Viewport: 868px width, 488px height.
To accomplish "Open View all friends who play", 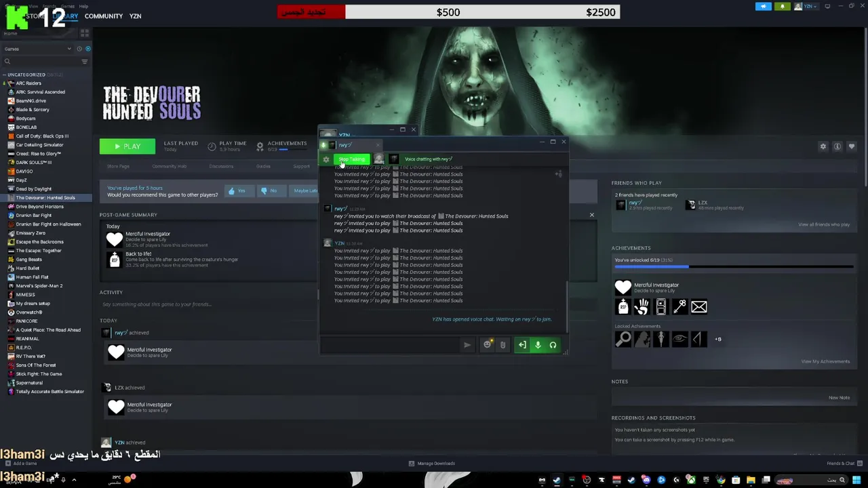I will tap(824, 224).
